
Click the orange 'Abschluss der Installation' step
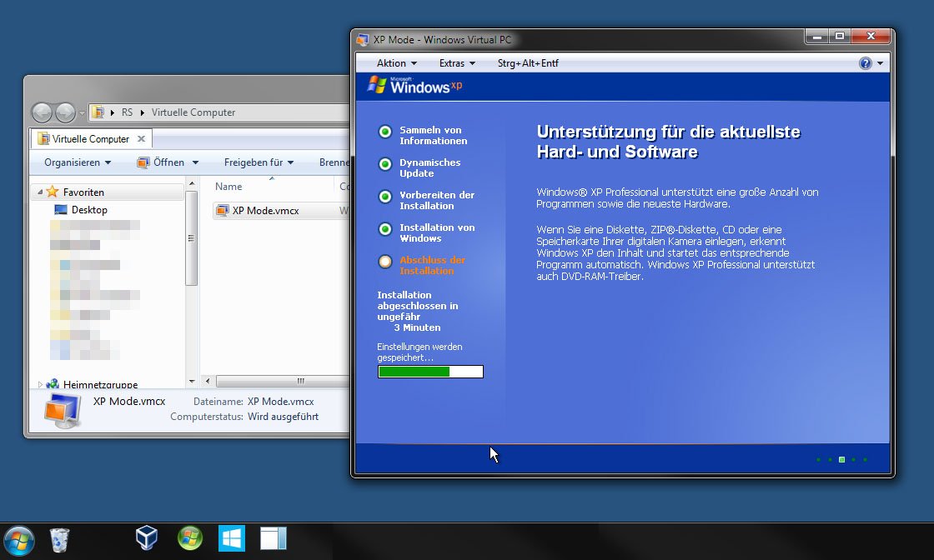pyautogui.click(x=432, y=266)
